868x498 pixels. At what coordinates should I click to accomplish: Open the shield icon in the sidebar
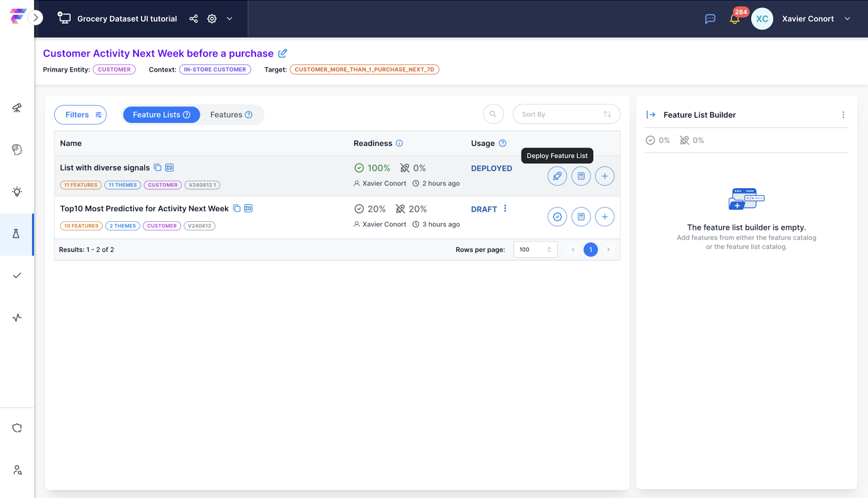pos(17,428)
